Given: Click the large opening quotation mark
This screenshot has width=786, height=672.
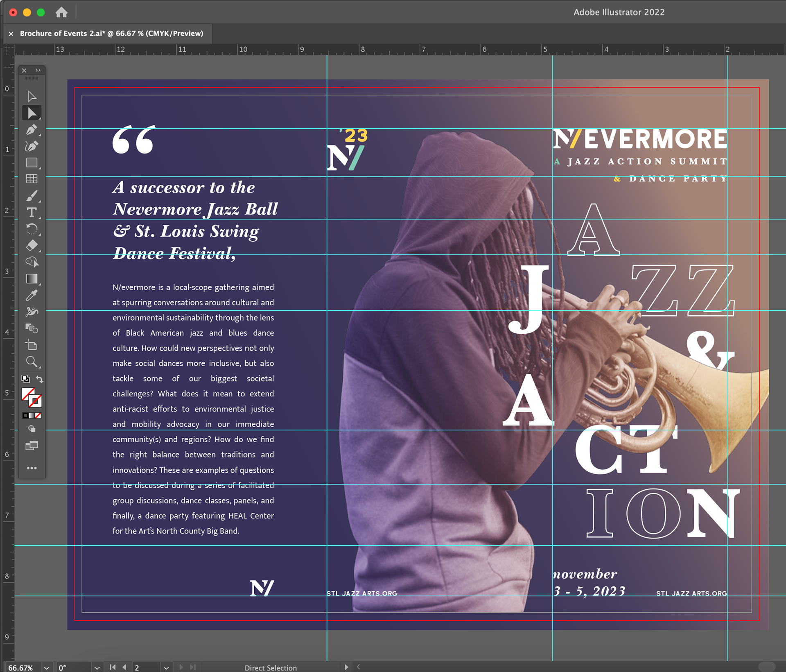Looking at the screenshot, I should coord(134,139).
